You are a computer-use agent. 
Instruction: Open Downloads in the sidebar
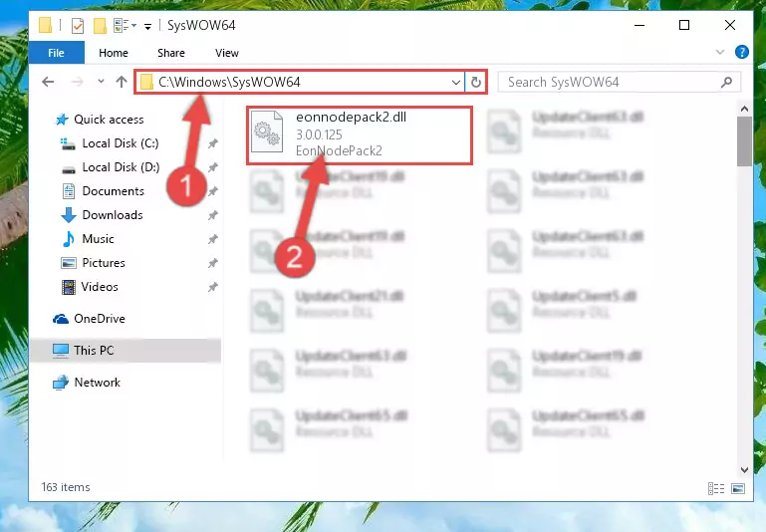tap(113, 215)
